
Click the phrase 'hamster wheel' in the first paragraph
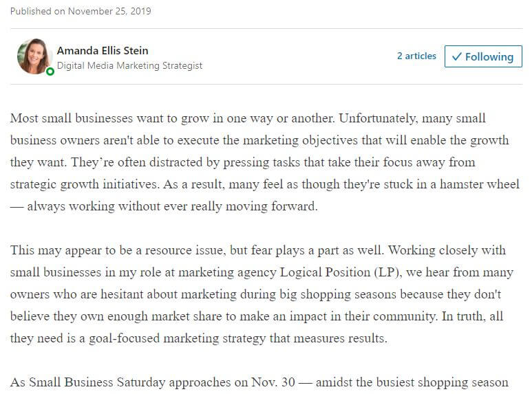[x=480, y=184]
